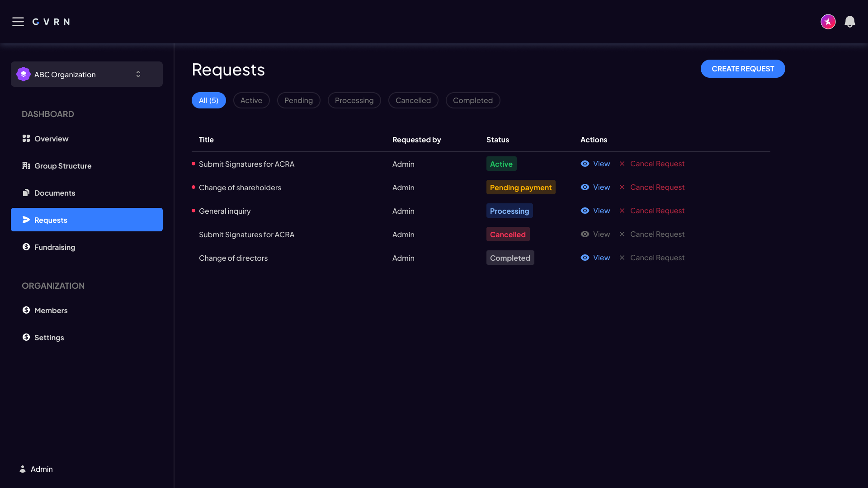Click eye icon for Cancelled ACRA request

585,234
